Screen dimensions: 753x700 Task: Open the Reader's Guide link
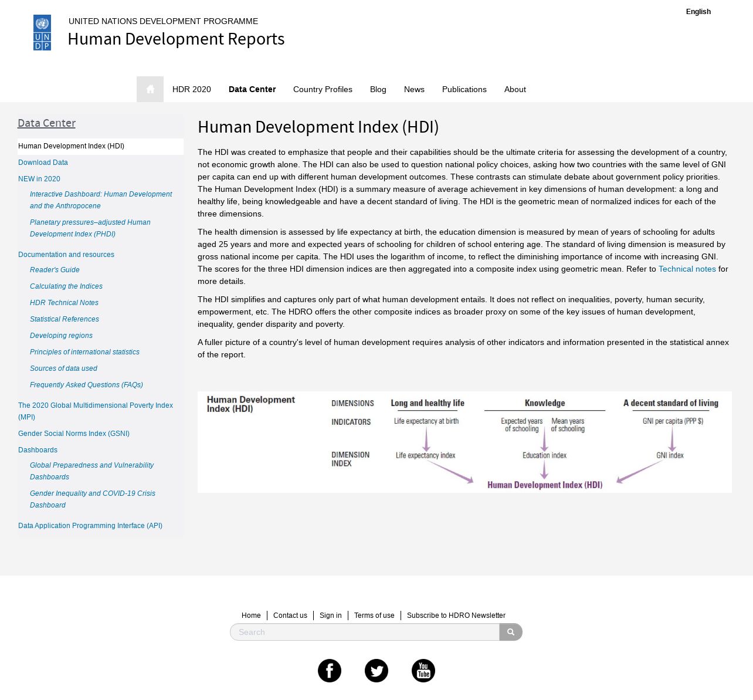tap(55, 270)
